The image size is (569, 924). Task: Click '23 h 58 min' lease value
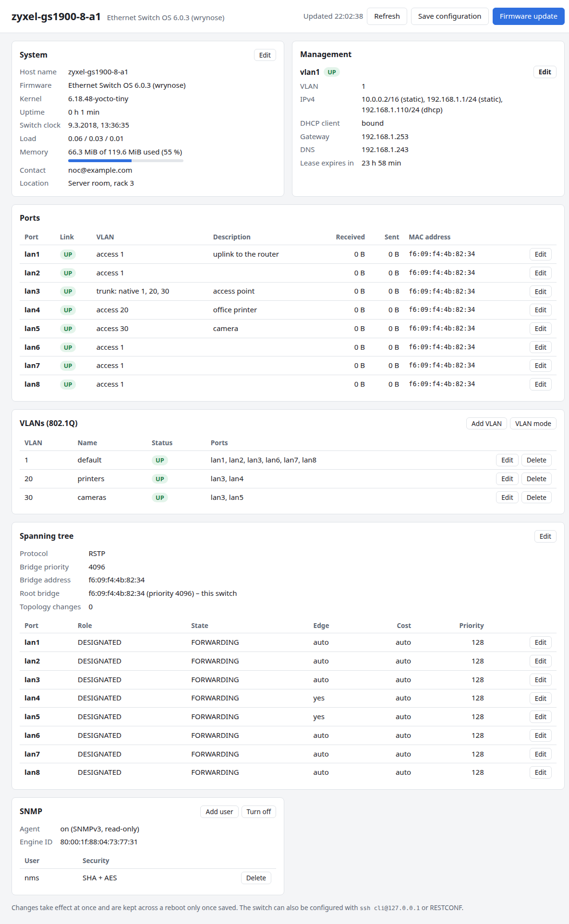[x=381, y=163]
